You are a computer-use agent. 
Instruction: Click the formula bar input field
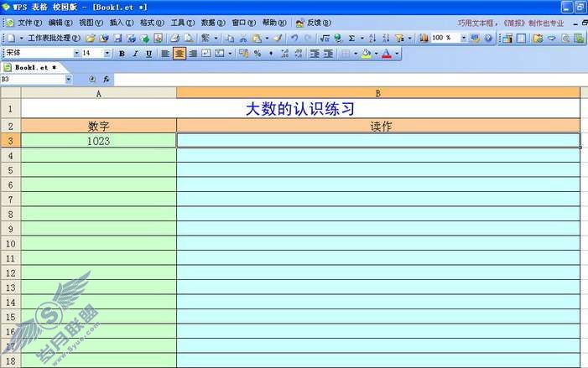351,79
